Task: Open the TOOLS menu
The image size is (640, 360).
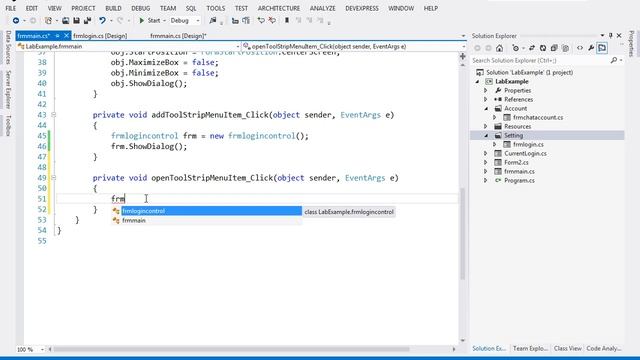Action: [216, 8]
